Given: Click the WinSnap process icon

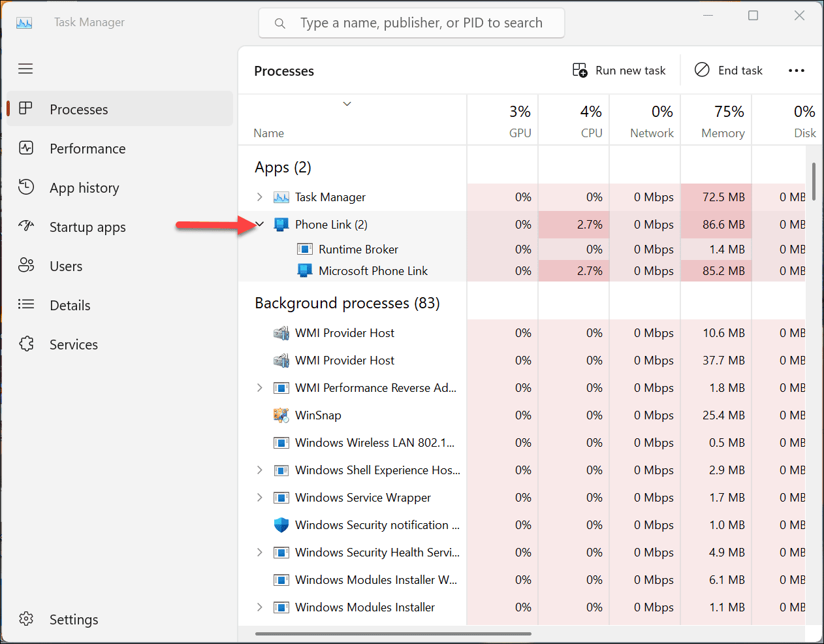Looking at the screenshot, I should pos(281,415).
